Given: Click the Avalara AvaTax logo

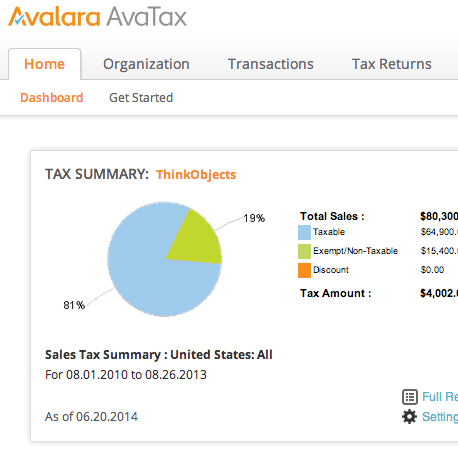Looking at the screenshot, I should (97, 16).
